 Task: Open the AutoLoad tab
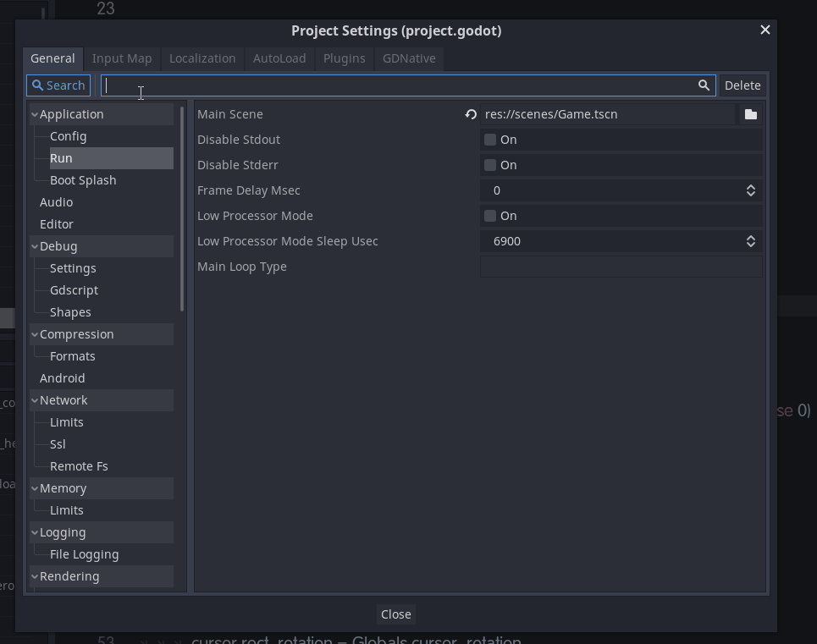coord(279,58)
